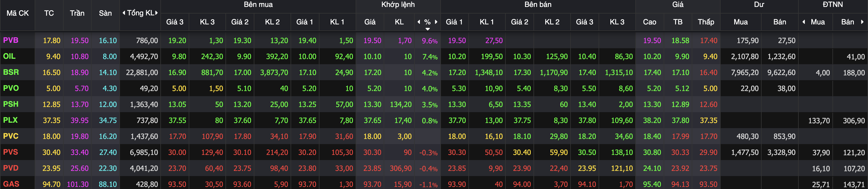This screenshot has height=189, width=868.
Task: Click PVB average price 18.58
Action: tap(680, 40)
